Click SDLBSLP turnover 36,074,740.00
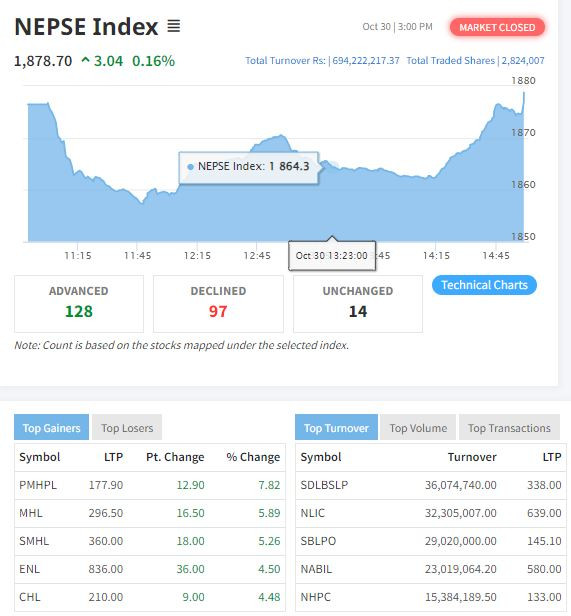571x616 pixels. click(461, 485)
